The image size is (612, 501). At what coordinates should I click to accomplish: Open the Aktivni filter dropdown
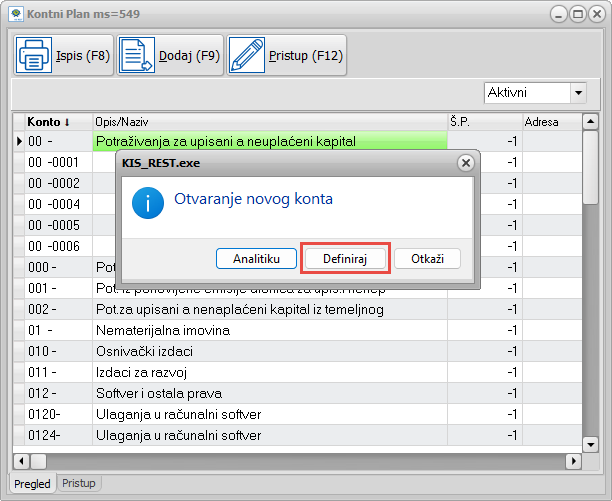coord(577,93)
